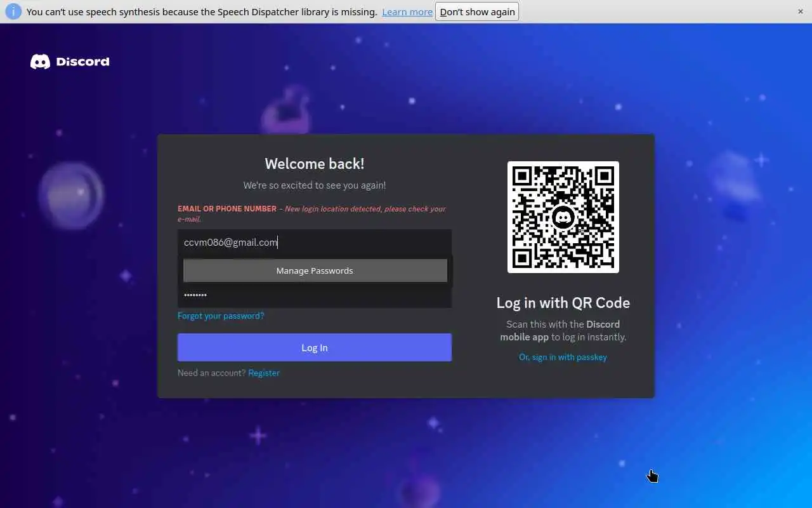
Task: Click the Discord logo in the header
Action: [x=70, y=62]
